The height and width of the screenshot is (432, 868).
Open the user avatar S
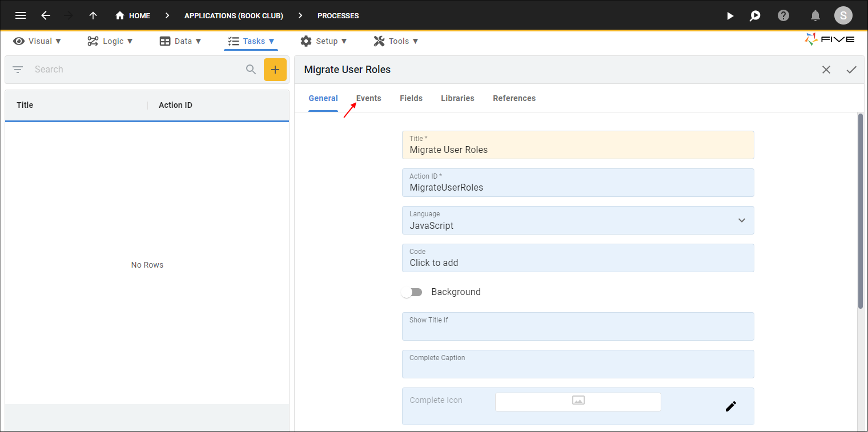coord(843,15)
